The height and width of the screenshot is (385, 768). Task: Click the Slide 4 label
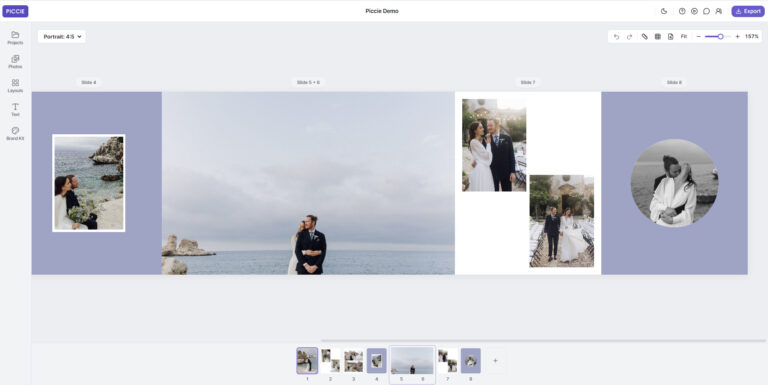pos(89,82)
